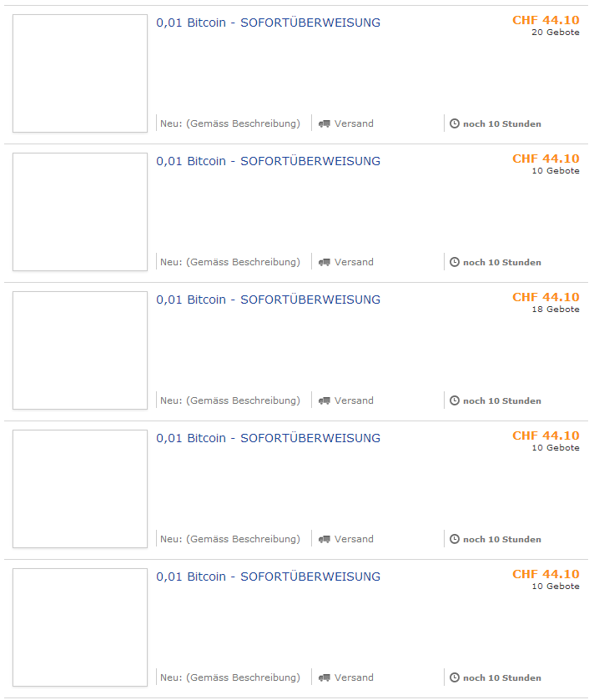The image size is (604, 700).
Task: Click the truck icon in the last listing
Action: [325, 677]
